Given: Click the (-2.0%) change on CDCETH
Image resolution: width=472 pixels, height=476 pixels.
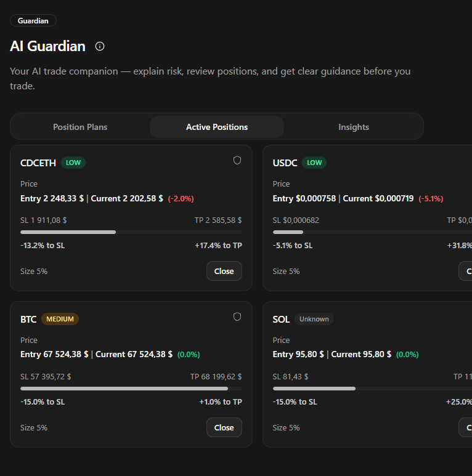Looking at the screenshot, I should (181, 199).
